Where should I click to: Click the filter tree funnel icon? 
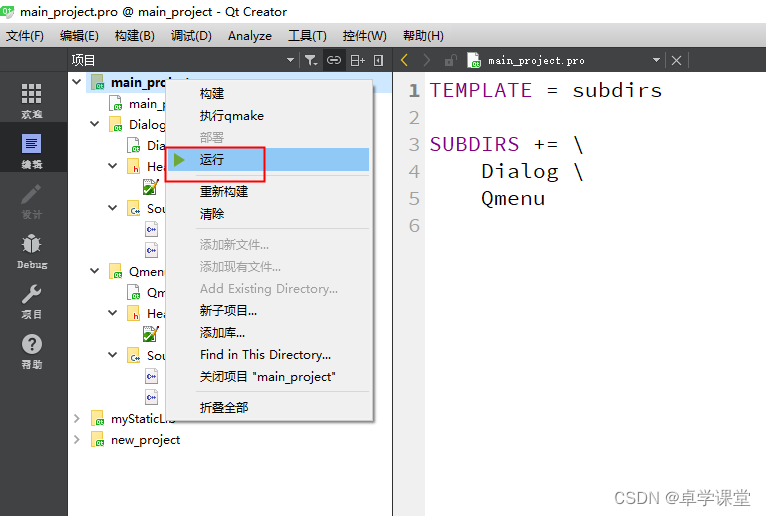(x=311, y=60)
